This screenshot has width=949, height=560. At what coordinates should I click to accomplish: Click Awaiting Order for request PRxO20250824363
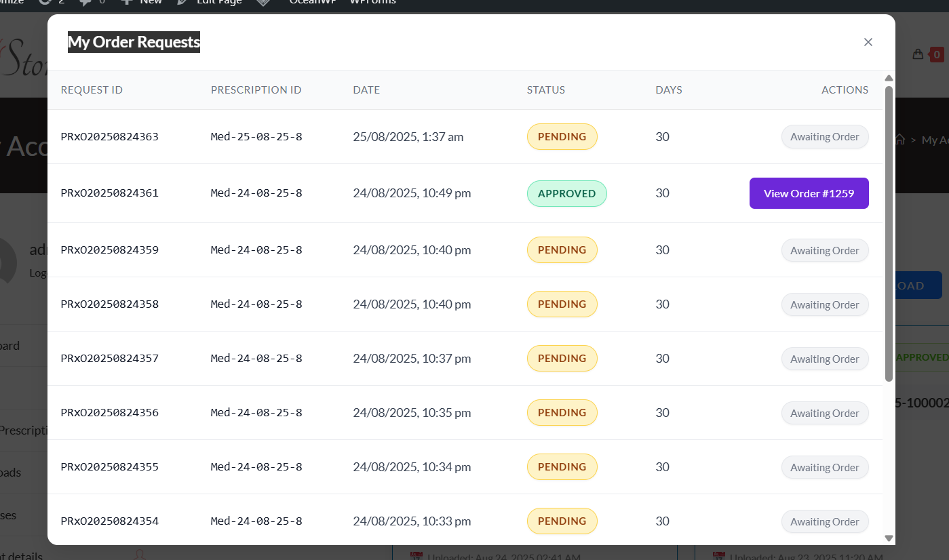(824, 137)
